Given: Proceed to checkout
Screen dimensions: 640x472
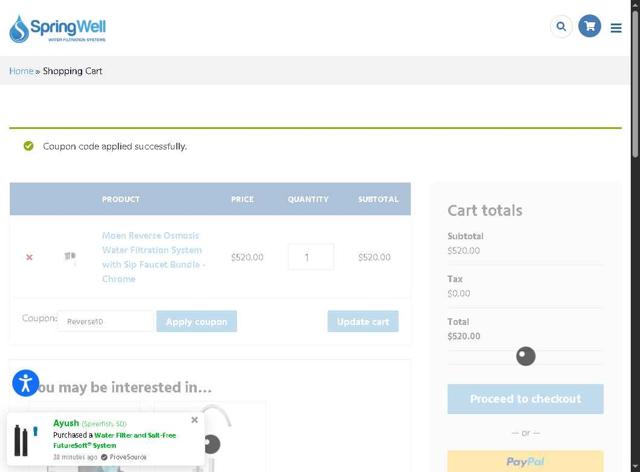Looking at the screenshot, I should tap(525, 399).
